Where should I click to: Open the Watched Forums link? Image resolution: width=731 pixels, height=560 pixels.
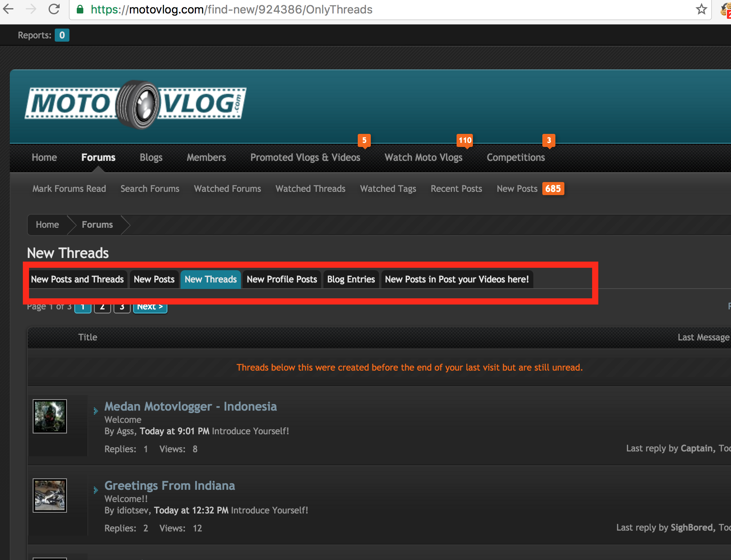point(227,189)
